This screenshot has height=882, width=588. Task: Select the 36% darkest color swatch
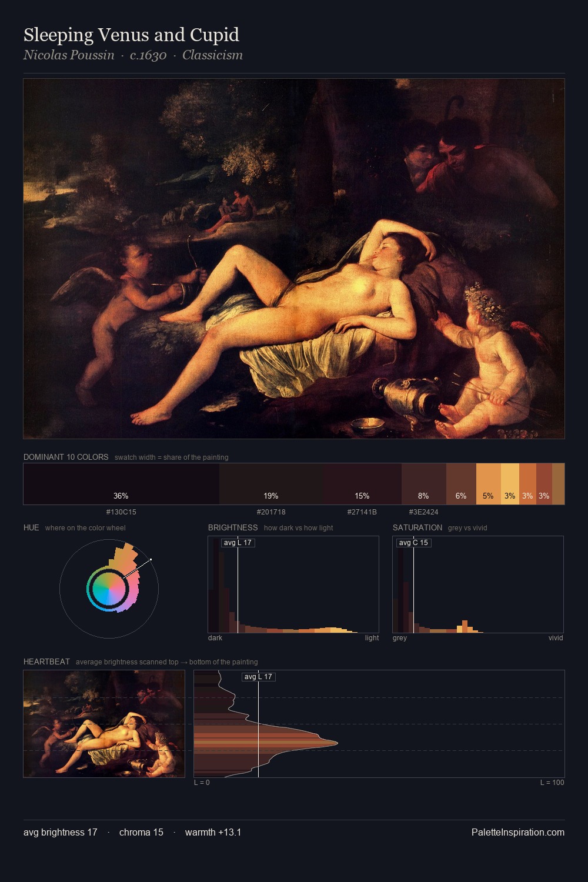click(x=121, y=484)
